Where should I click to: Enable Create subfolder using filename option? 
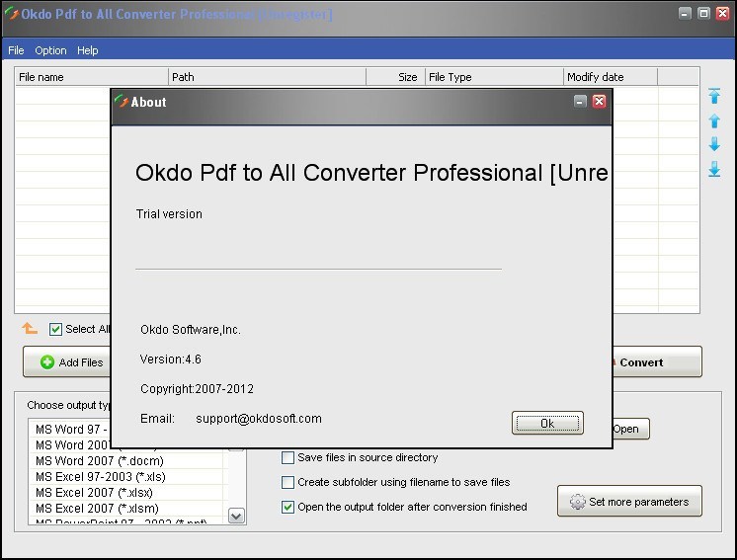tap(287, 482)
